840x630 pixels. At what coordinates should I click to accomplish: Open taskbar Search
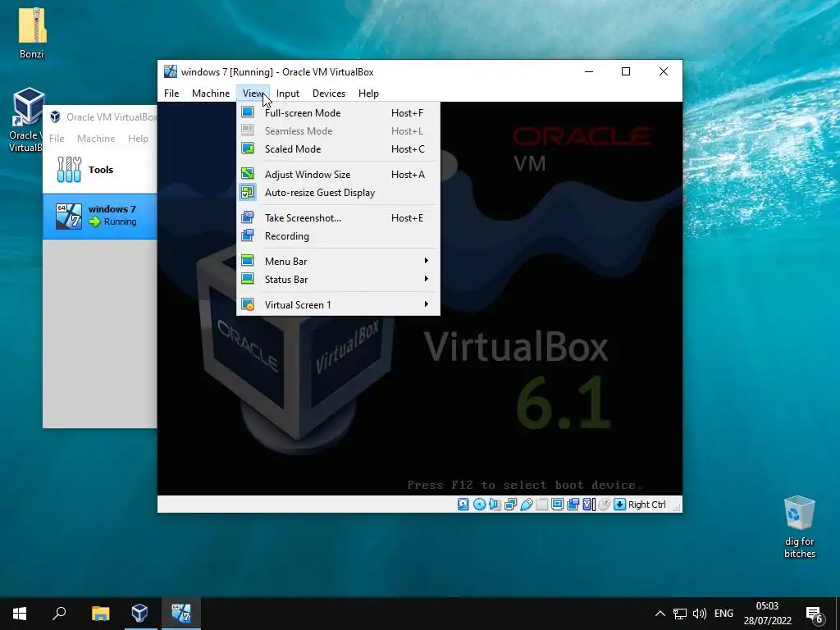tap(59, 614)
